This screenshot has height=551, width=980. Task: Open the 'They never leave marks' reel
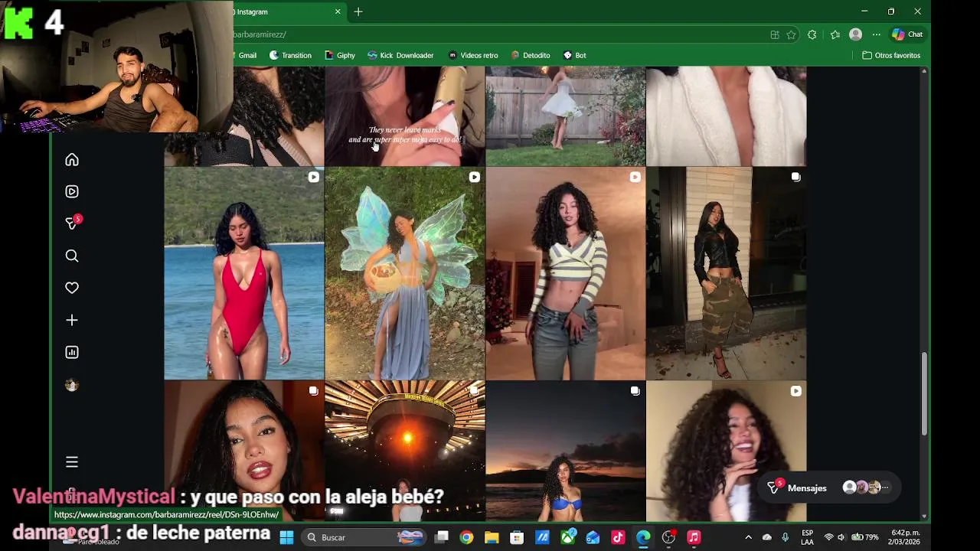[404, 116]
